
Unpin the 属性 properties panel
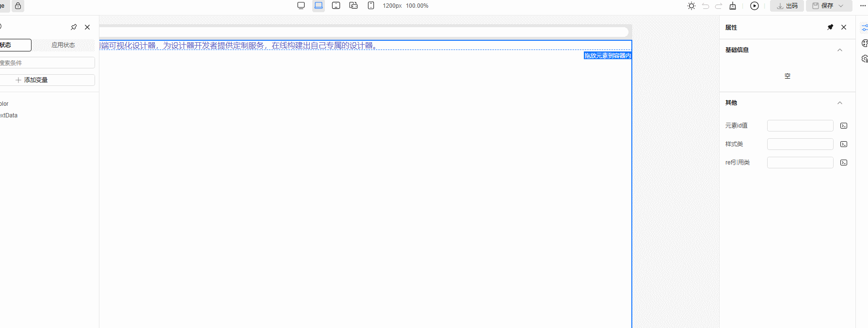830,27
